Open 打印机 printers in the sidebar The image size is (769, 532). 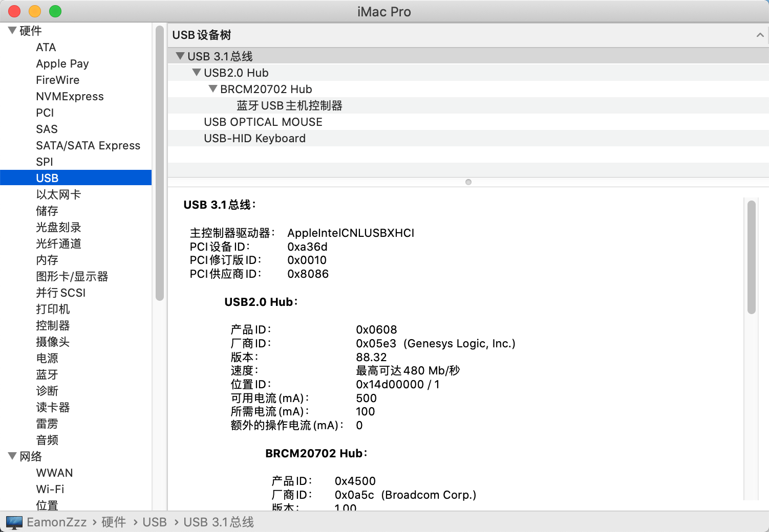pyautogui.click(x=53, y=309)
